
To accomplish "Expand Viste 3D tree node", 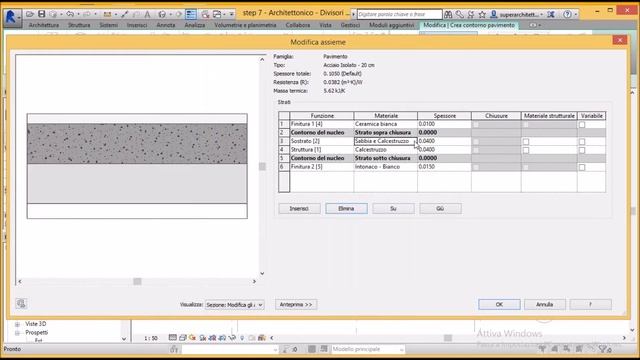I will pos(17,324).
